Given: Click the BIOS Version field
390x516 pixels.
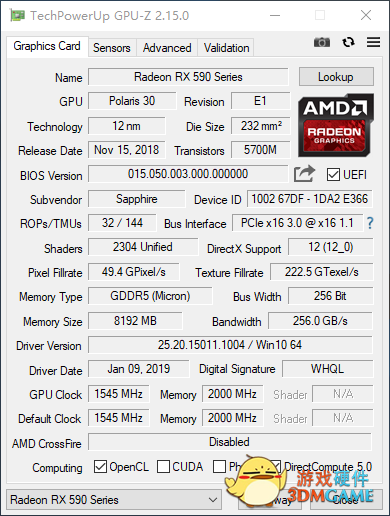Looking at the screenshot, I should pyautogui.click(x=188, y=174).
